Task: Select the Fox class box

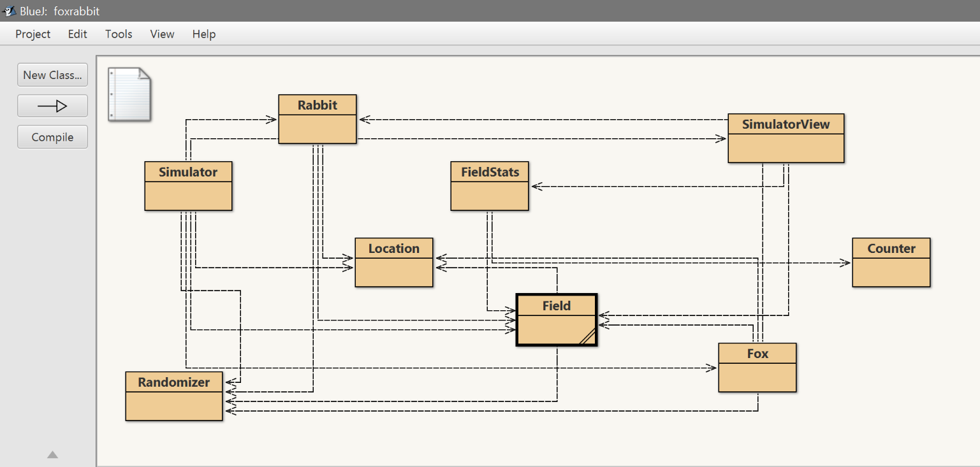Action: click(757, 368)
